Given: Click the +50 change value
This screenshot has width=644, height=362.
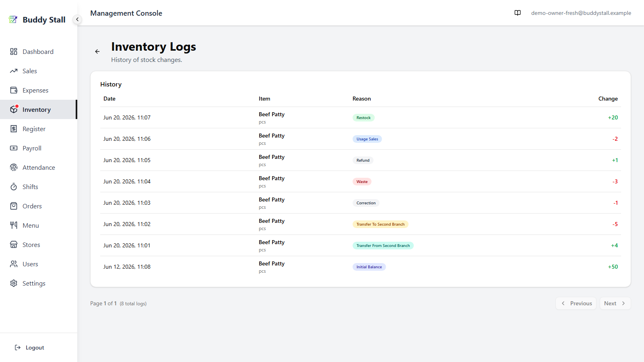Looking at the screenshot, I should 613,267.
